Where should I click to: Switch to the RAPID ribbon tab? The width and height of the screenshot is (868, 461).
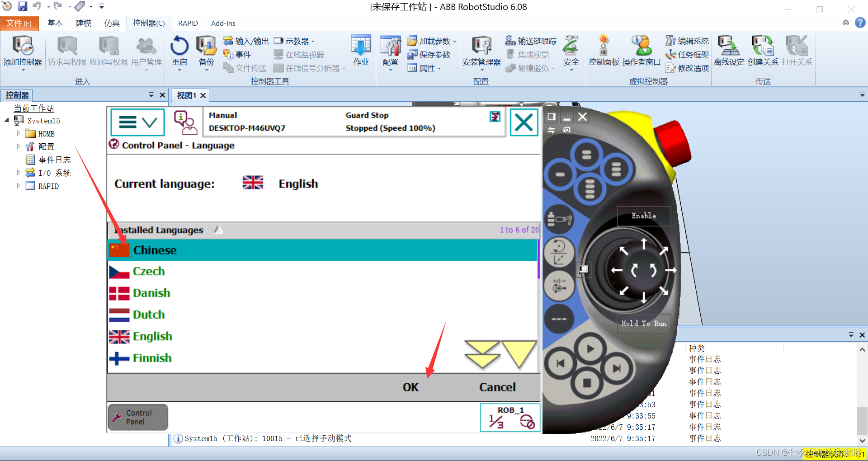[x=188, y=23]
